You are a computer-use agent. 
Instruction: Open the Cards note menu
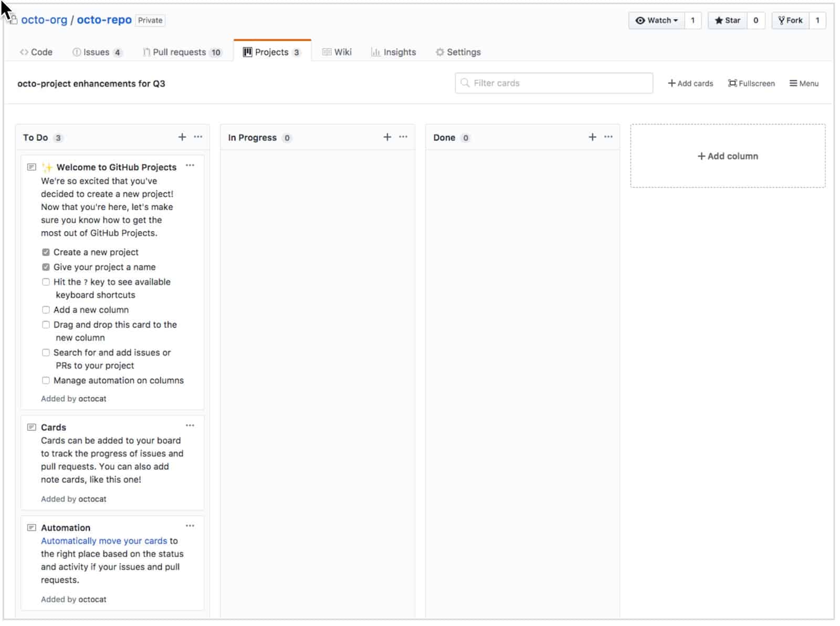click(x=190, y=425)
